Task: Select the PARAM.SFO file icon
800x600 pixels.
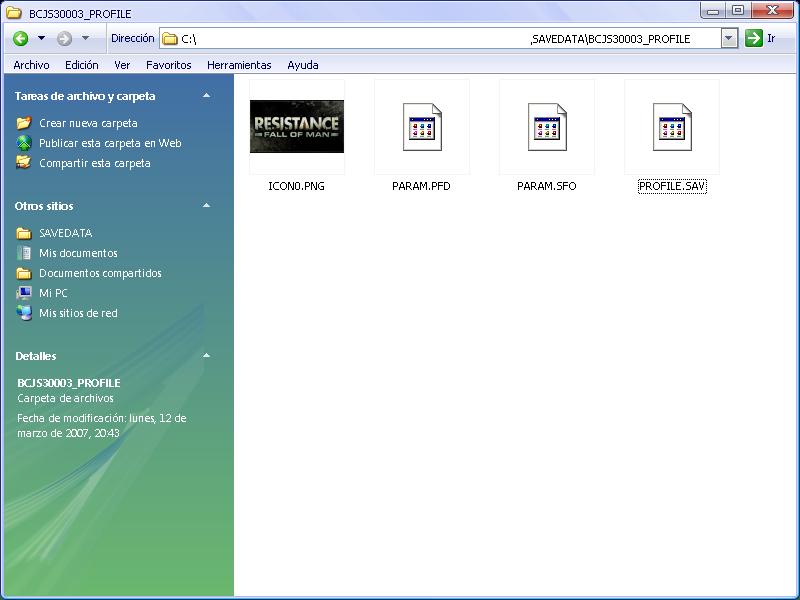Action: (x=546, y=127)
